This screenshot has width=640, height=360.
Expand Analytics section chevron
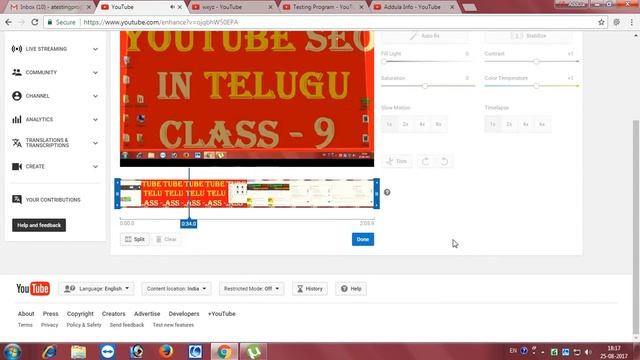coord(95,120)
